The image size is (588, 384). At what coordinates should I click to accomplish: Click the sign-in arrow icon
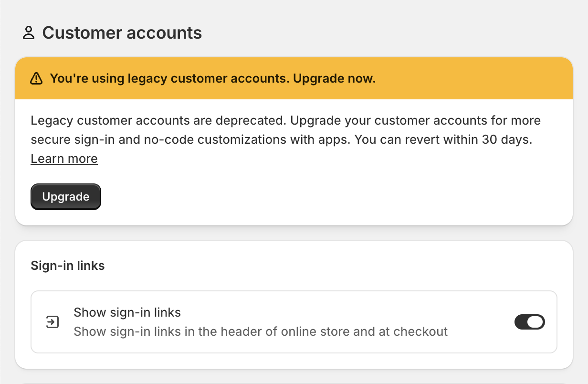(x=52, y=322)
